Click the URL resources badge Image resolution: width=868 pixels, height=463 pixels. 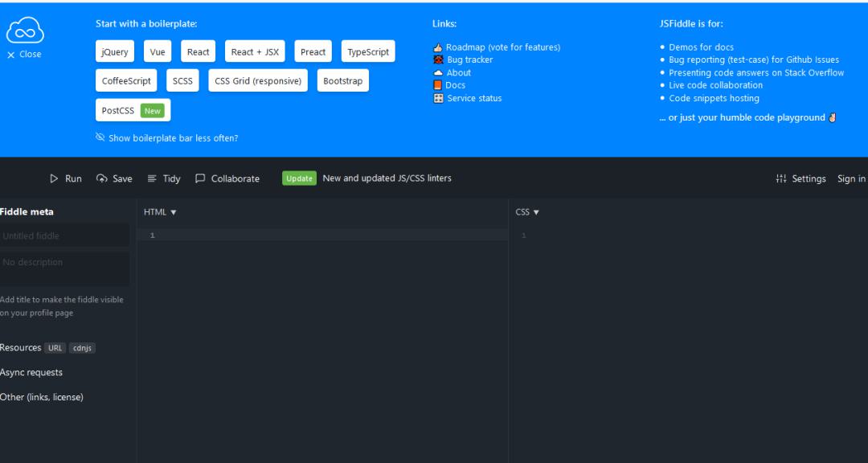pyautogui.click(x=55, y=348)
